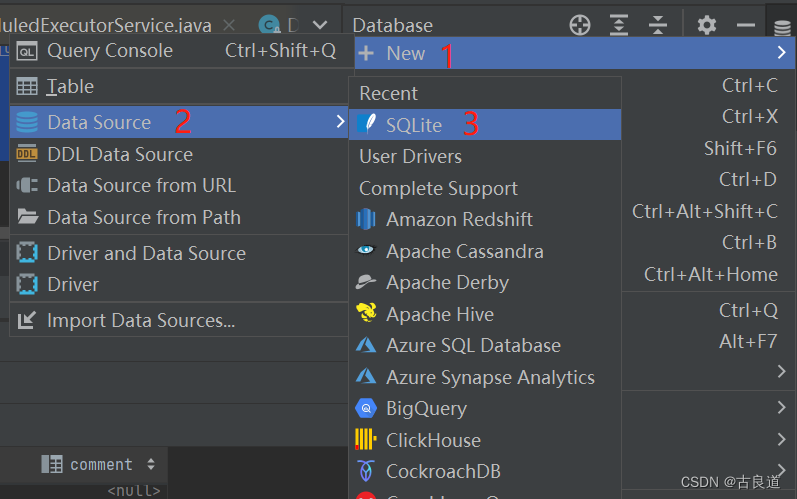797x499 pixels.
Task: Click the Amazon Redshift icon
Action: click(366, 220)
